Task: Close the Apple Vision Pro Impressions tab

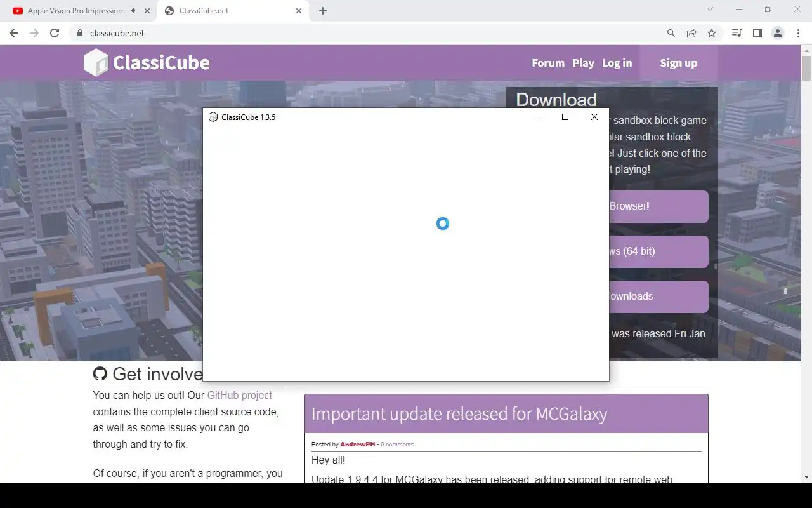Action: point(147,11)
